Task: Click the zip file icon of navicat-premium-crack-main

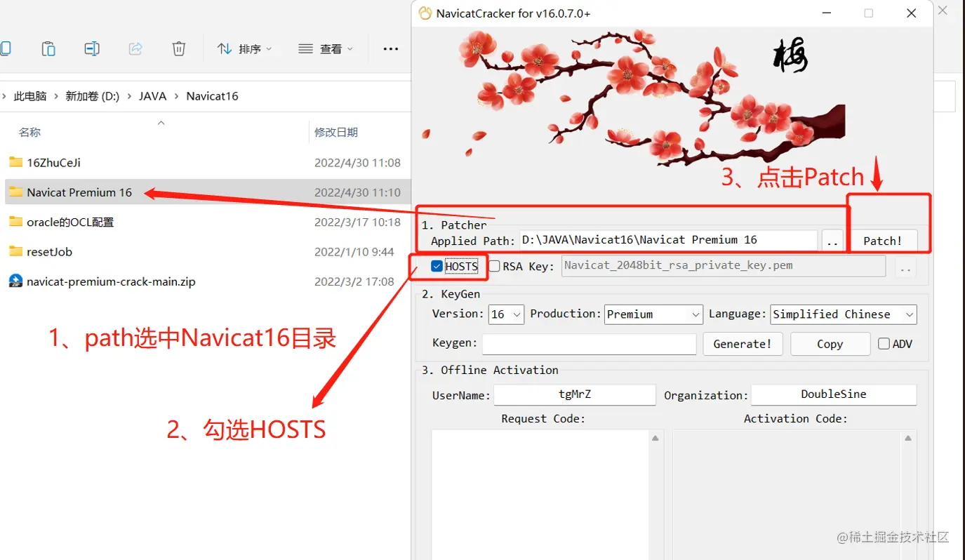Action: [x=16, y=281]
